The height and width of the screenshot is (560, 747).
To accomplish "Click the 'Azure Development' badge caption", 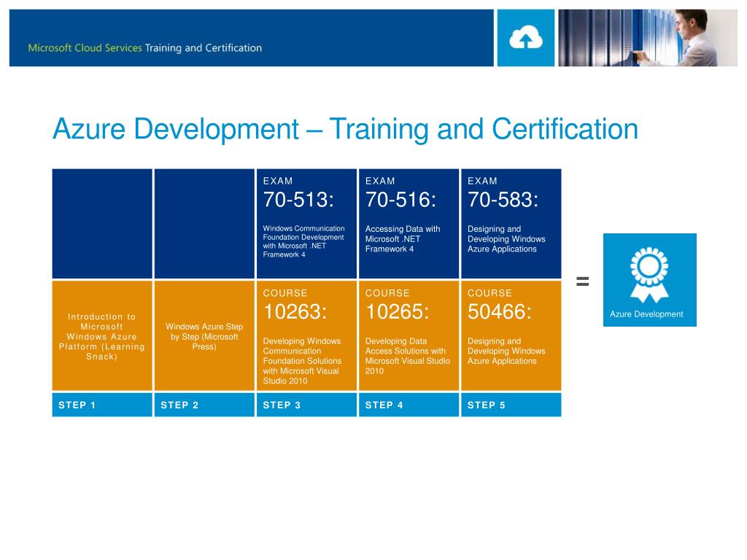I will click(646, 314).
